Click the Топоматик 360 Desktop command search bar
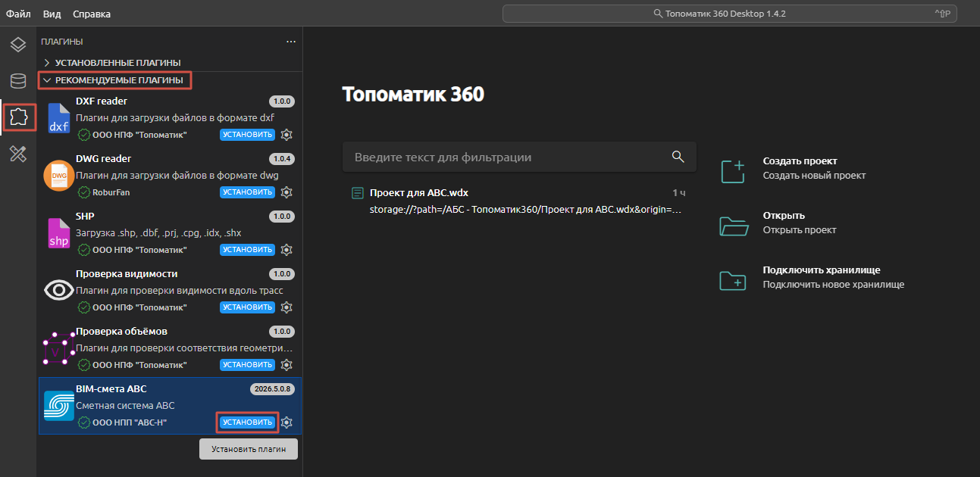Viewport: 980px width, 477px height. point(729,14)
